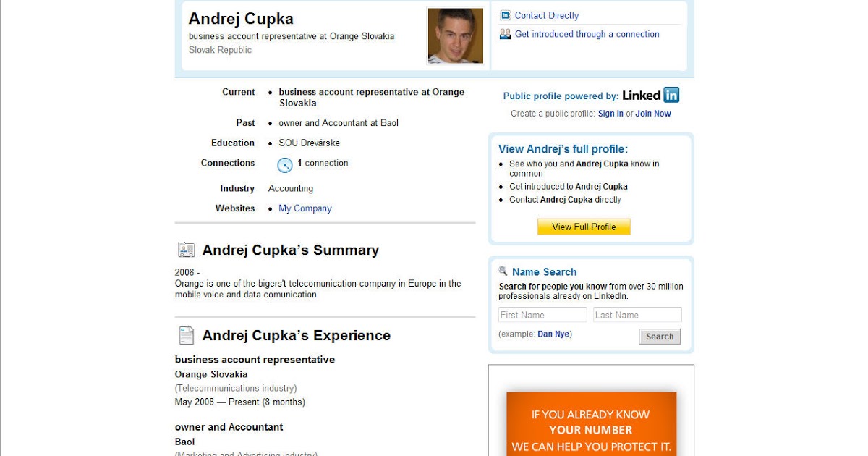Click the Andrej Cupka name heading

coord(241,19)
